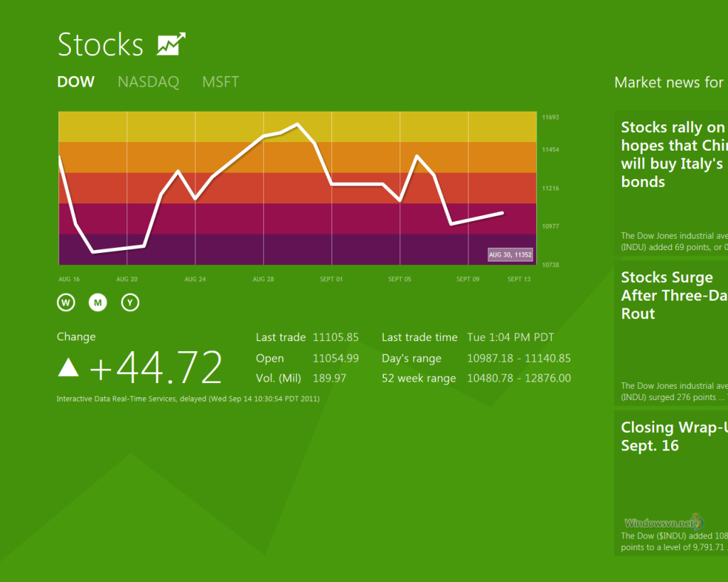The image size is (728, 582).
Task: Click the 10738 price axis value
Action: (x=551, y=264)
